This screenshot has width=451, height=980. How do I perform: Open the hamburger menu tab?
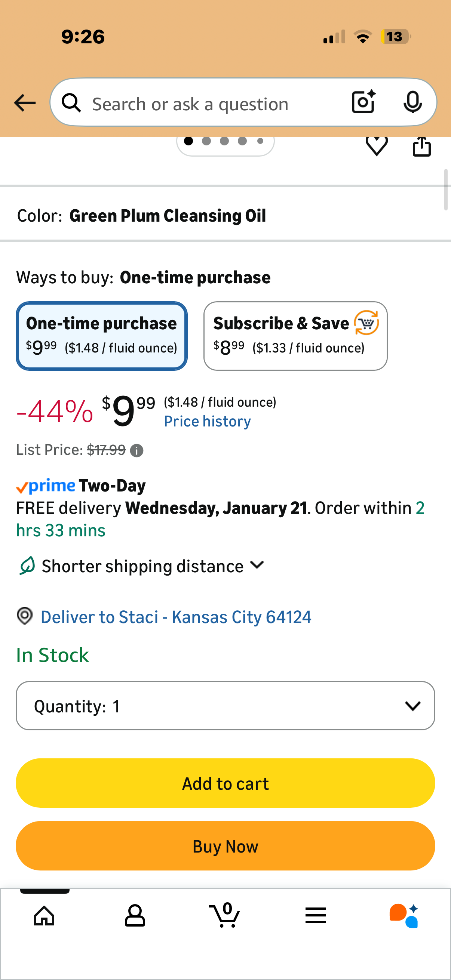pos(316,916)
